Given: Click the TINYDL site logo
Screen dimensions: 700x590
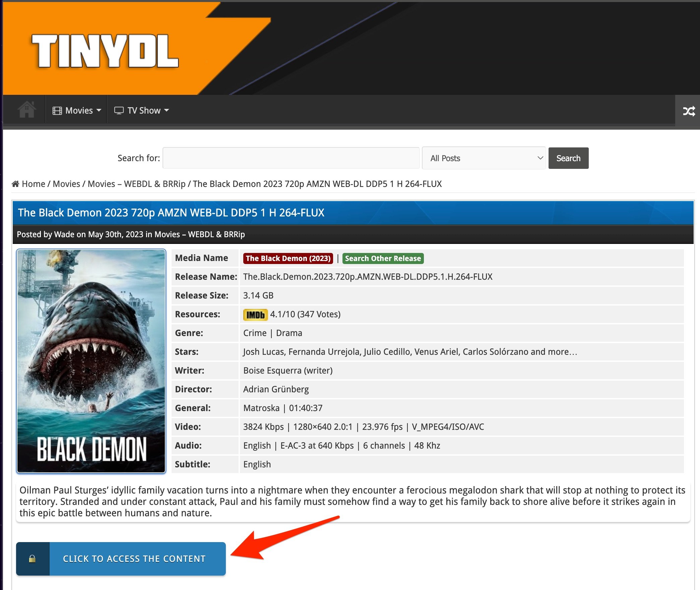Looking at the screenshot, I should click(x=105, y=51).
